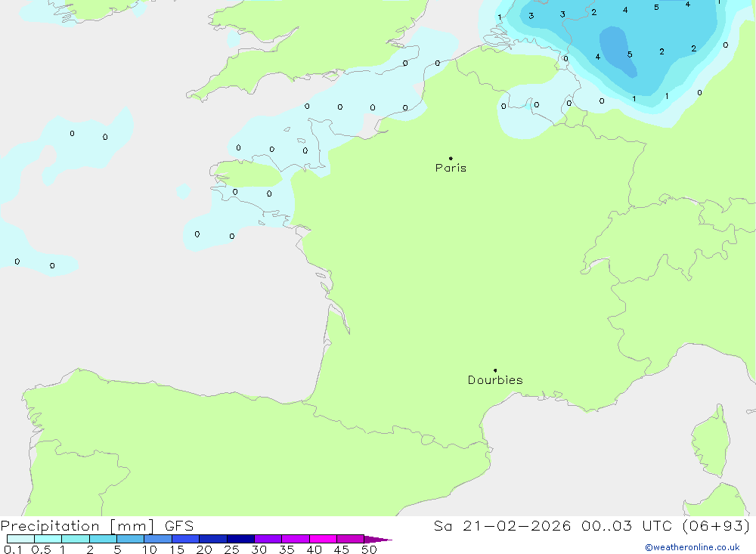Click the '45' legend scale label
This screenshot has height=554, width=756.
[342, 549]
